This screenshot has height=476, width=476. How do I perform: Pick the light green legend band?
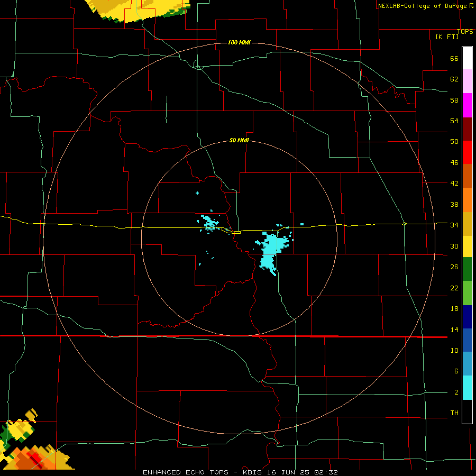click(467, 293)
